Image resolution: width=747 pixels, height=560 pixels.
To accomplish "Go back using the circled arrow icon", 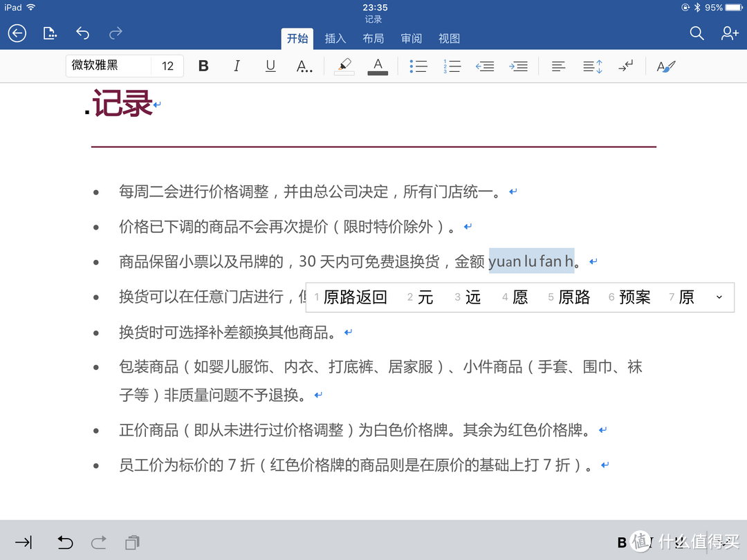I will coord(17,33).
